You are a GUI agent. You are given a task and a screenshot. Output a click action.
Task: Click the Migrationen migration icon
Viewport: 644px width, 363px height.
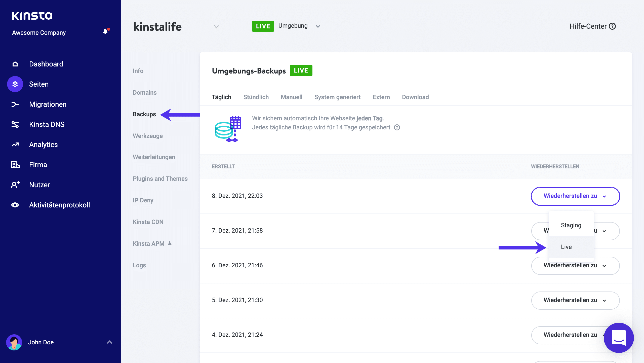(15, 104)
